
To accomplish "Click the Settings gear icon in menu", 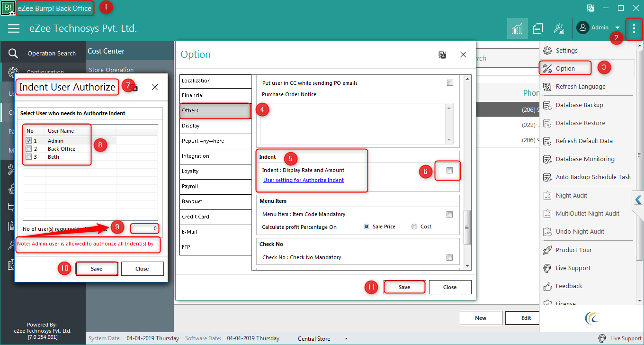I will (x=547, y=50).
